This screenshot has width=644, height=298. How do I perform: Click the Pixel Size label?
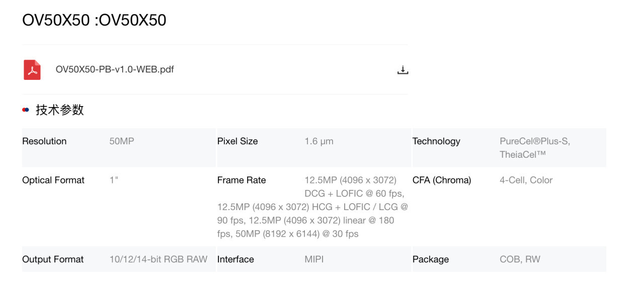pos(237,141)
